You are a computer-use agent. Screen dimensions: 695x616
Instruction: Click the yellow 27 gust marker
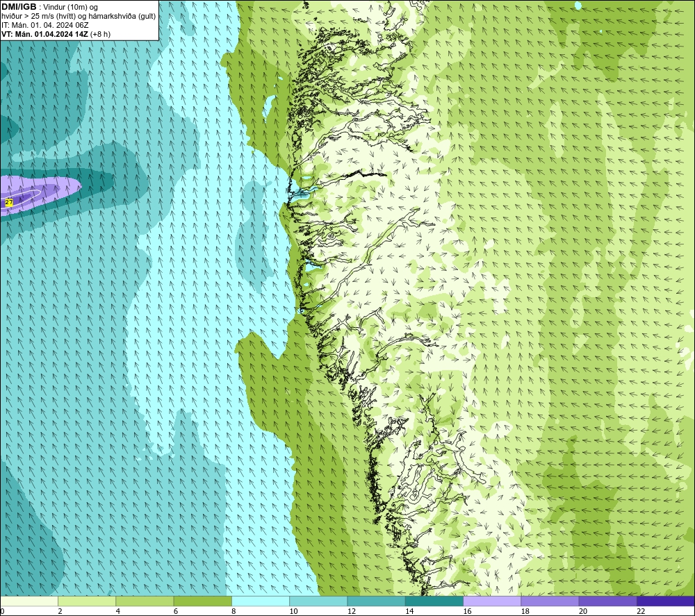[x=9, y=202]
